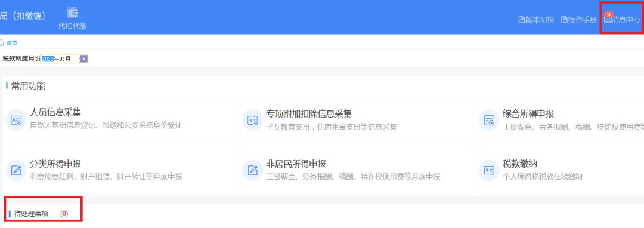Click the 税款缴纳 icon
The width and height of the screenshot is (644, 228).
[x=489, y=171]
